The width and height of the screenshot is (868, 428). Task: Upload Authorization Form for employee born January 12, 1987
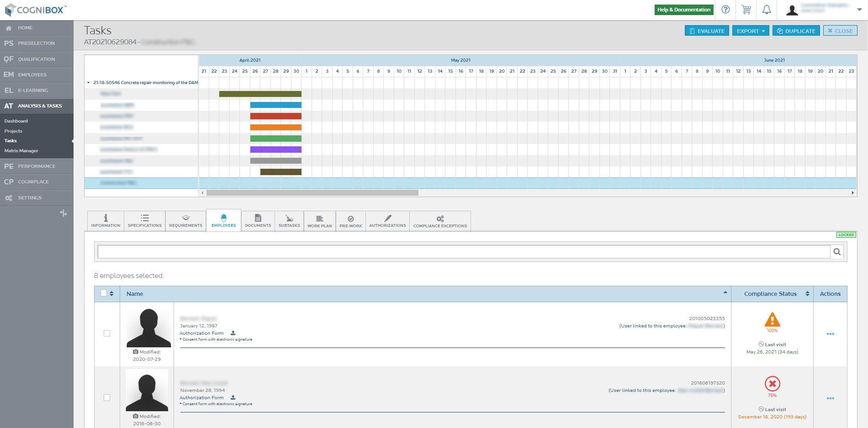pyautogui.click(x=233, y=333)
